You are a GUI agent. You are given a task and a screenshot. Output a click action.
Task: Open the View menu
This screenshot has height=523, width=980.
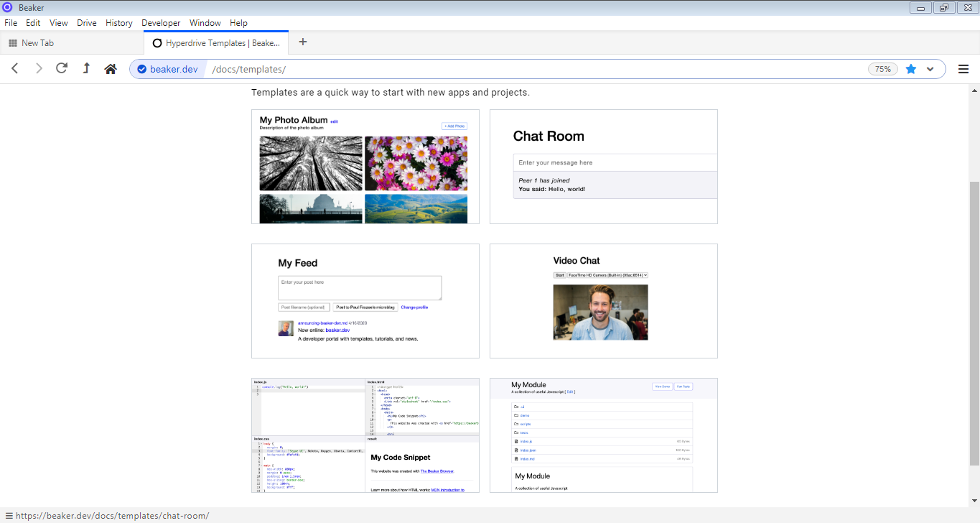pyautogui.click(x=59, y=23)
